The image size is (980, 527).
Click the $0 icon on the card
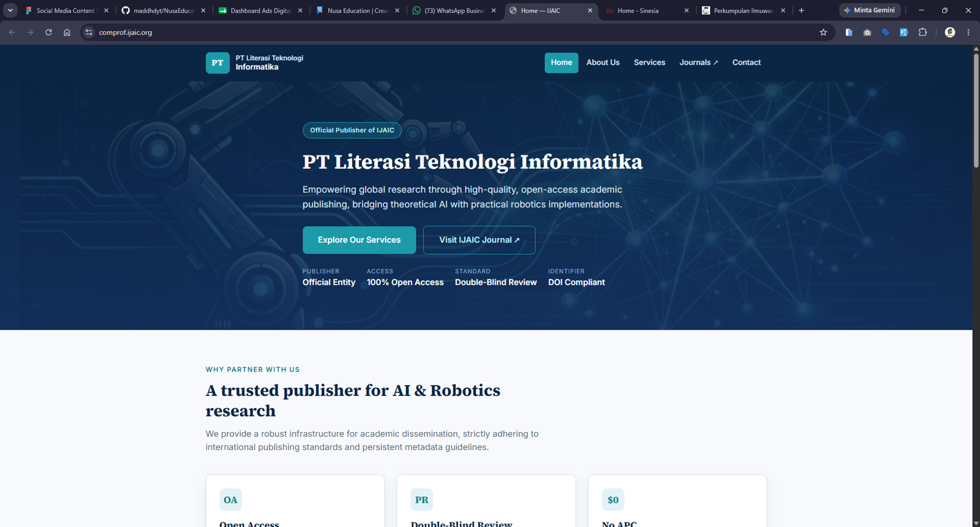pos(613,500)
